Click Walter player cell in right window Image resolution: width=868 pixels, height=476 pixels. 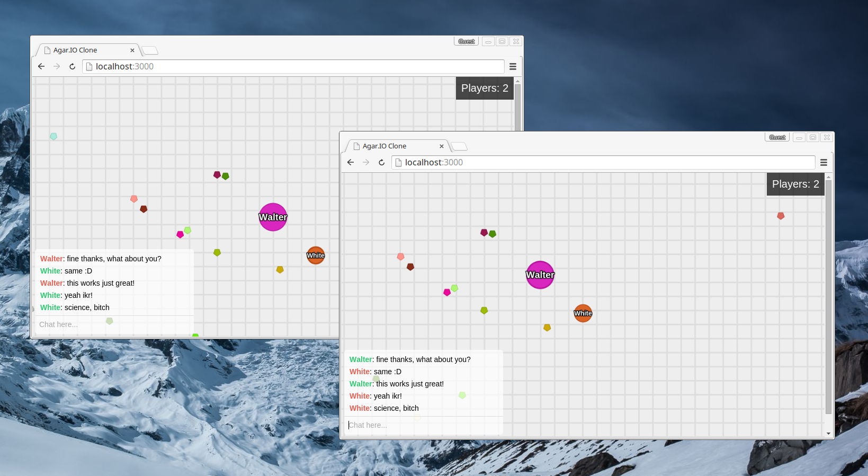[x=540, y=275]
